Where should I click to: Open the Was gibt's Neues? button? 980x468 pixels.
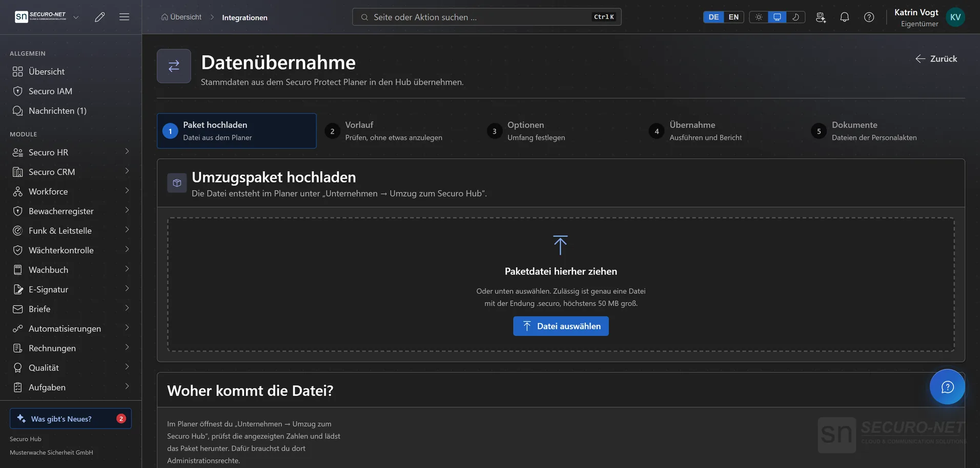pos(71,418)
